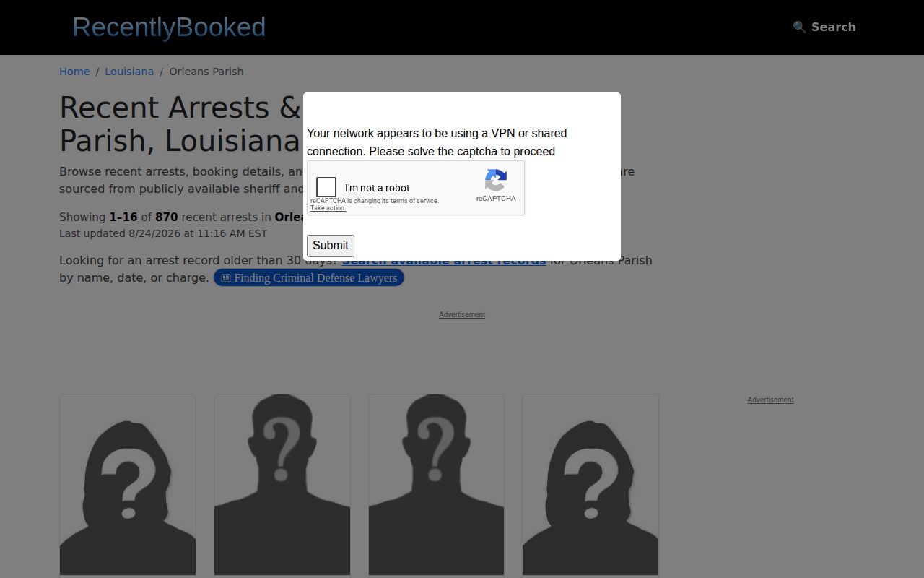Open the first arrest silhouette thumbnail
The width and height of the screenshot is (924, 578).
pos(128,485)
